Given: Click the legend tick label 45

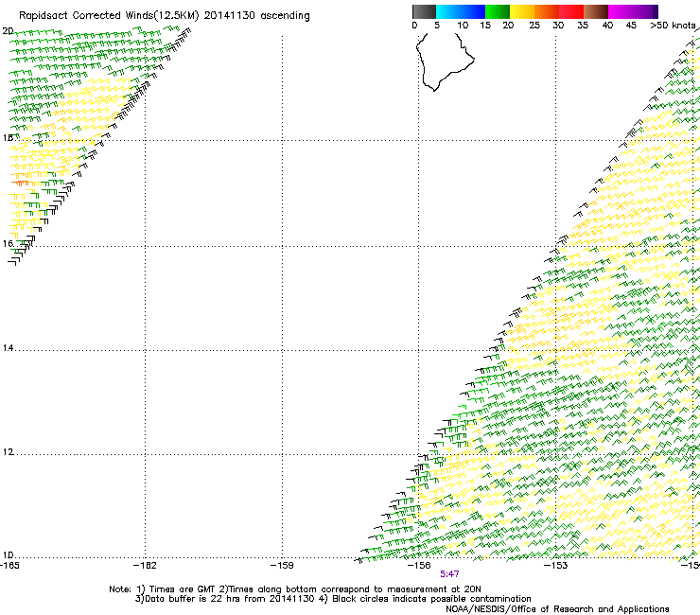Looking at the screenshot, I should point(631,25).
